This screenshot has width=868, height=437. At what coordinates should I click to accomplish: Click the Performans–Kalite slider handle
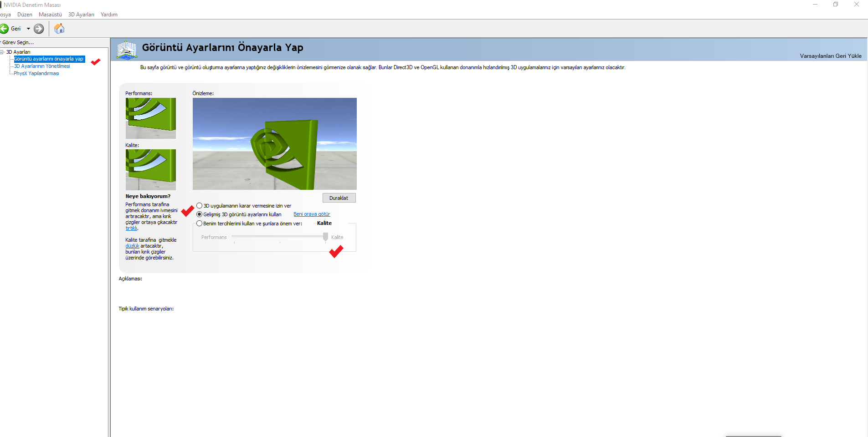coord(325,237)
